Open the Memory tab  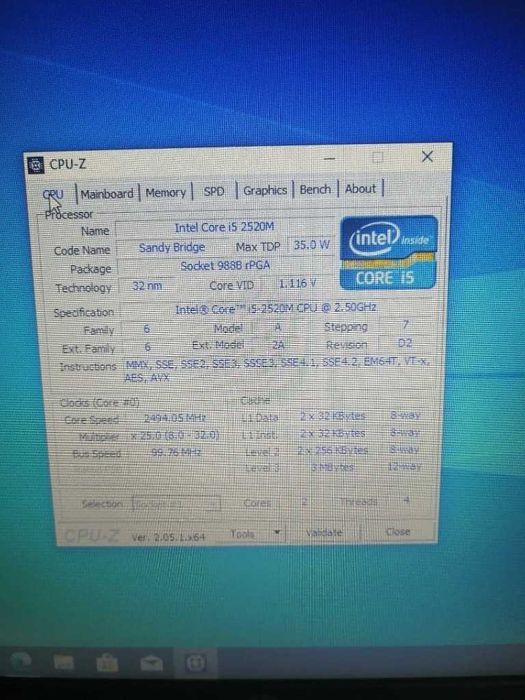pos(166,192)
